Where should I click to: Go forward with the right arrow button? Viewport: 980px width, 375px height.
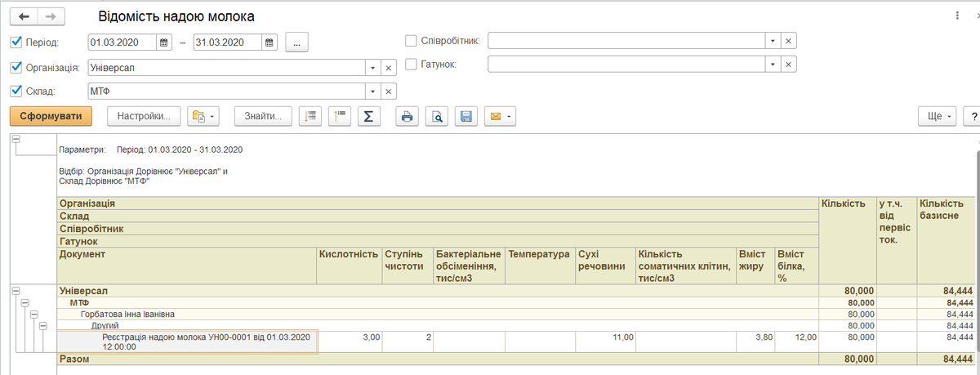click(51, 16)
